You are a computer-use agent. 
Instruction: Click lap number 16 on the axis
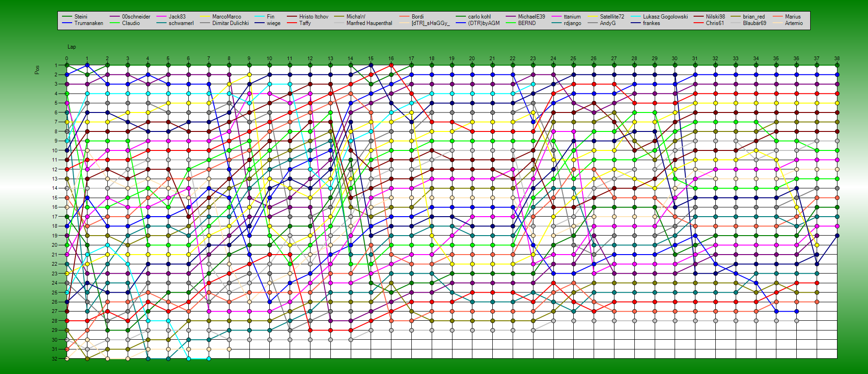point(391,59)
